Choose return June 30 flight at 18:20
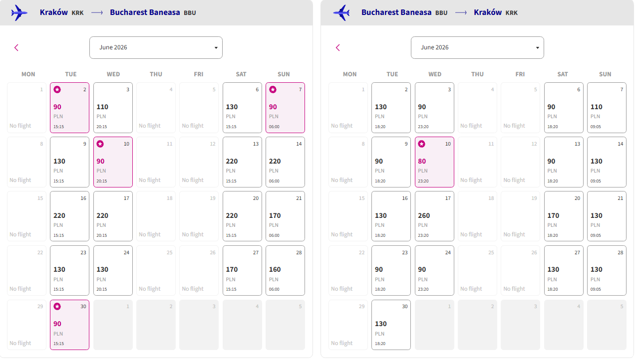Image resolution: width=635 pixels, height=364 pixels. pyautogui.click(x=391, y=325)
